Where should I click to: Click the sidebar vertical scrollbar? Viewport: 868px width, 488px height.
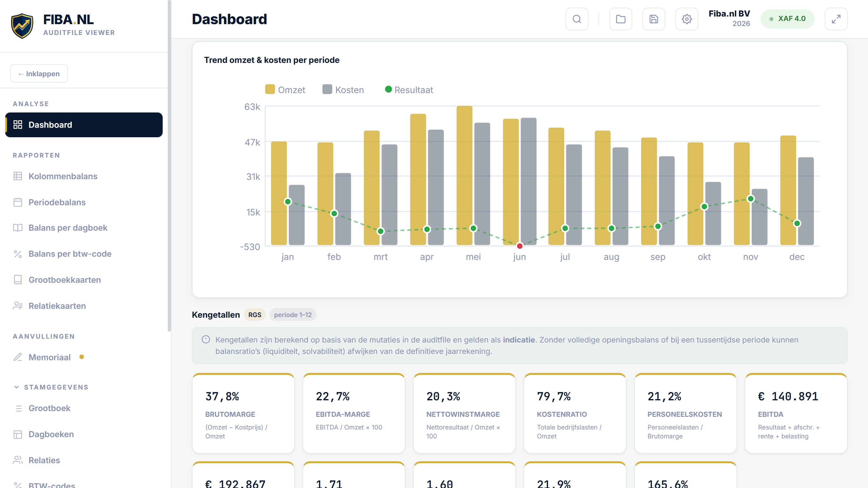pyautogui.click(x=169, y=166)
